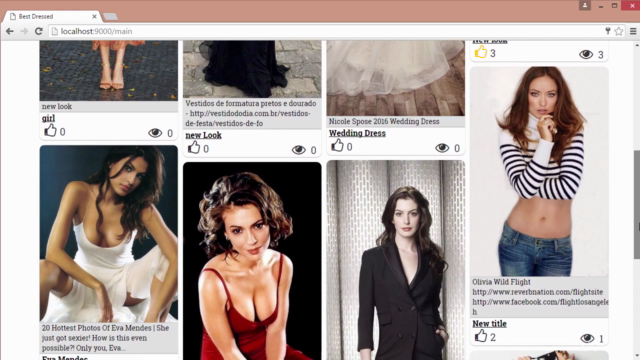The image size is (640, 360).
Task: Click 'Nicole Spose 2016 Wedding Dress' caption
Action: [x=384, y=121]
